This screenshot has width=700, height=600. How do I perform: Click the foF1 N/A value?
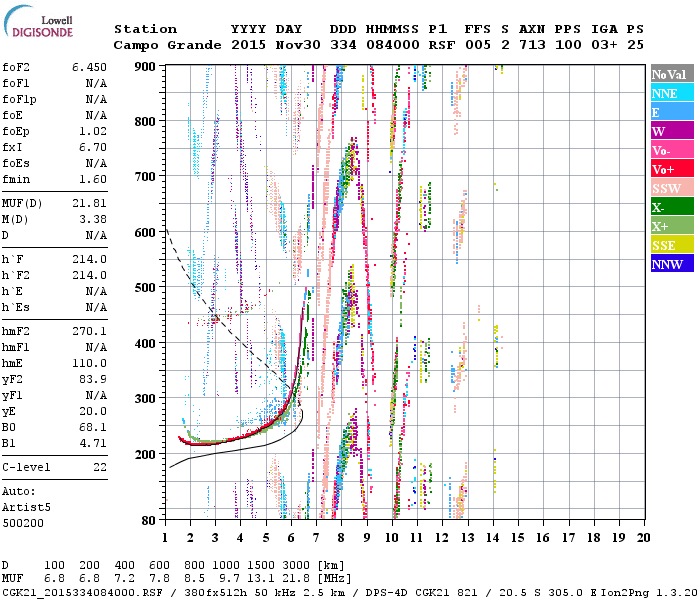click(x=96, y=83)
